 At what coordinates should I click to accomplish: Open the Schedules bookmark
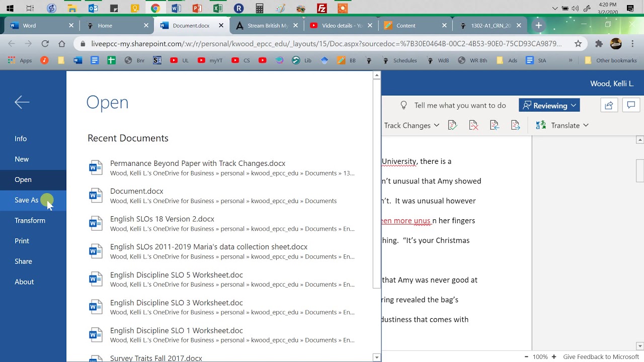click(x=400, y=60)
